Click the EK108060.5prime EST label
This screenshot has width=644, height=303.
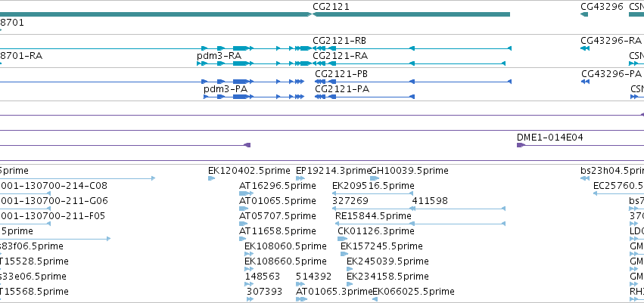click(x=285, y=246)
